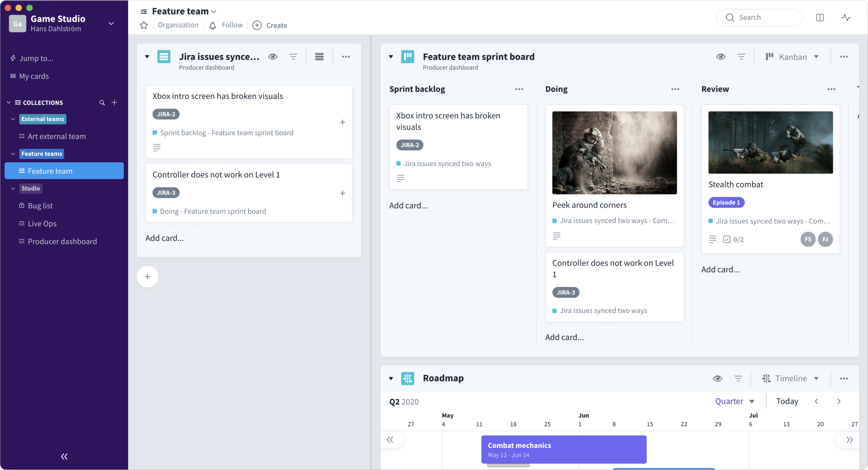Toggle visibility eye on the Roadmap widget

[718, 378]
